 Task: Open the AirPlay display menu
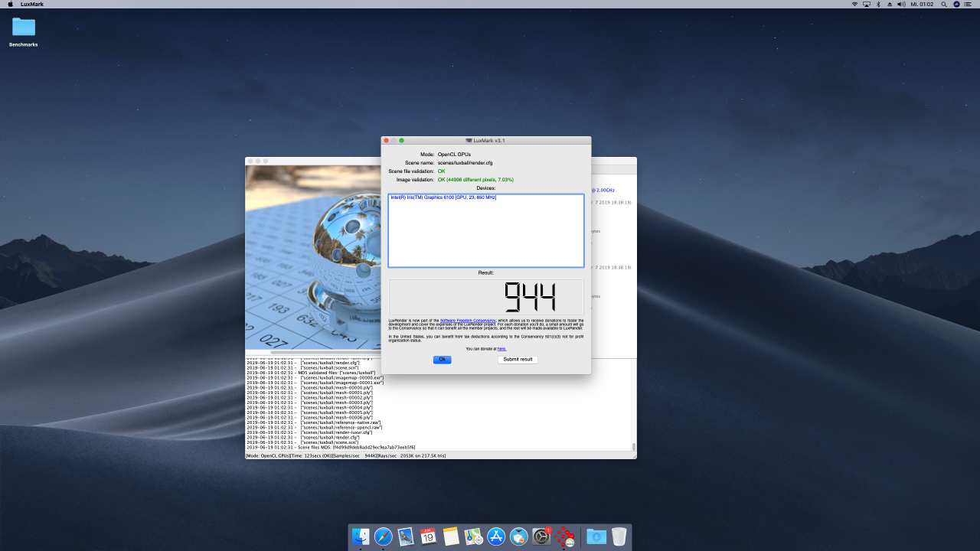point(867,5)
